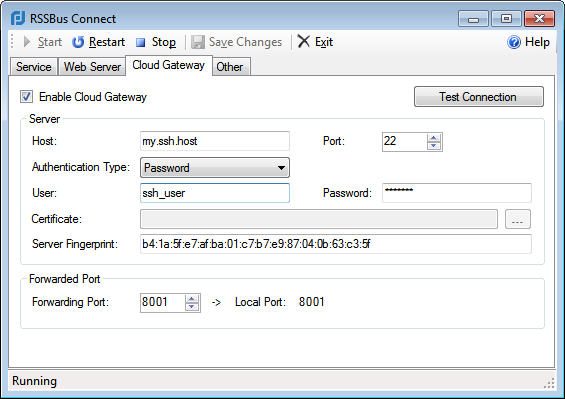The image size is (565, 399).
Task: Click the Start toolbar label
Action: [x=50, y=42]
